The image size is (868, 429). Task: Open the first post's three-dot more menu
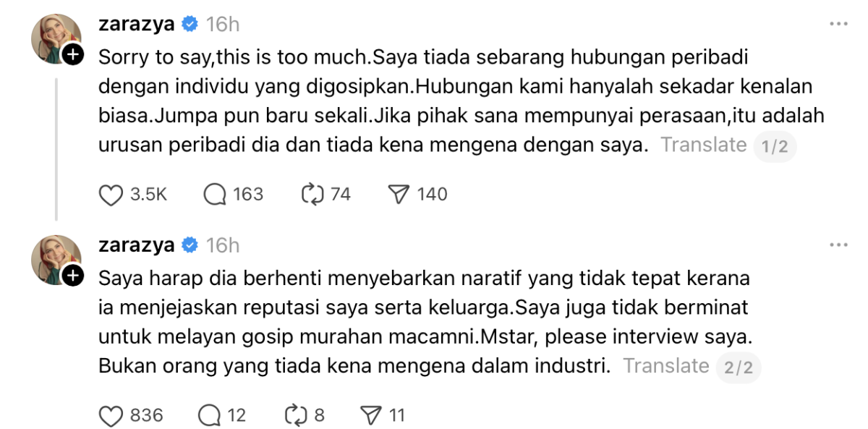coord(838,24)
